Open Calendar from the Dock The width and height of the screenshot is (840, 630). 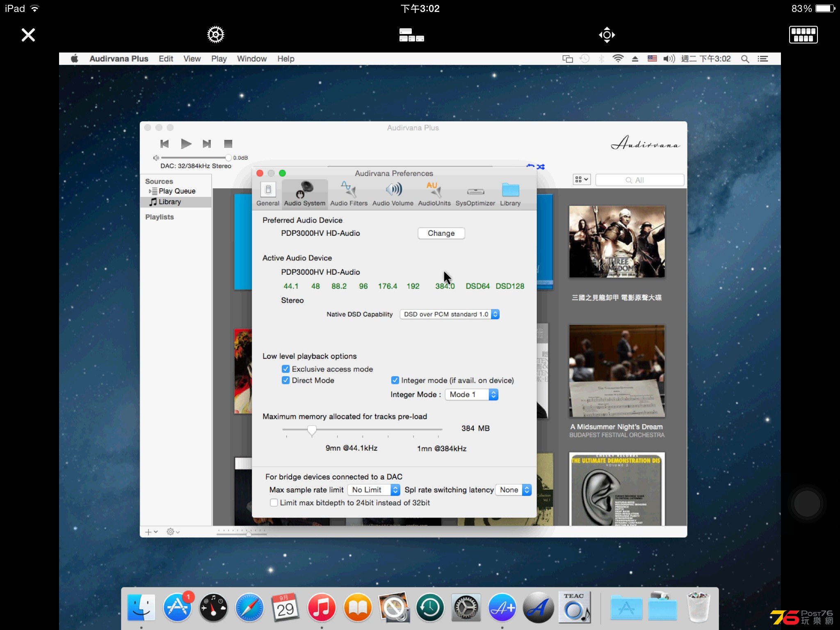pos(285,607)
